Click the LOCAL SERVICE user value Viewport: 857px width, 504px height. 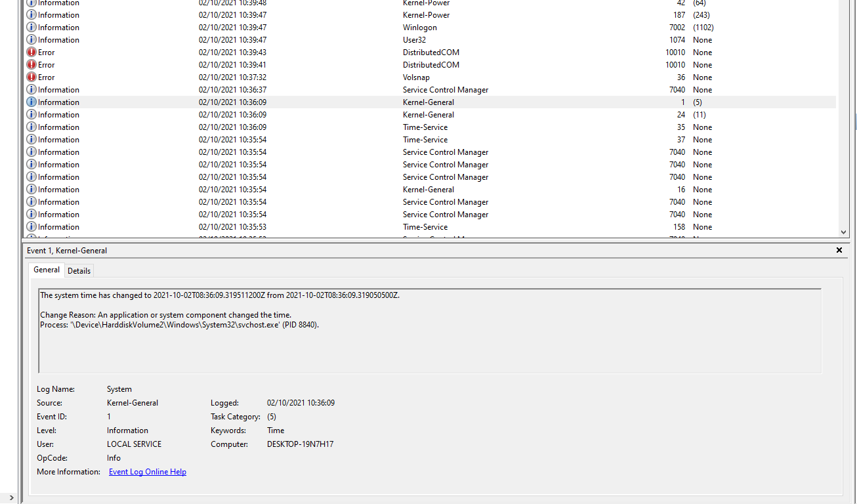coord(134,444)
